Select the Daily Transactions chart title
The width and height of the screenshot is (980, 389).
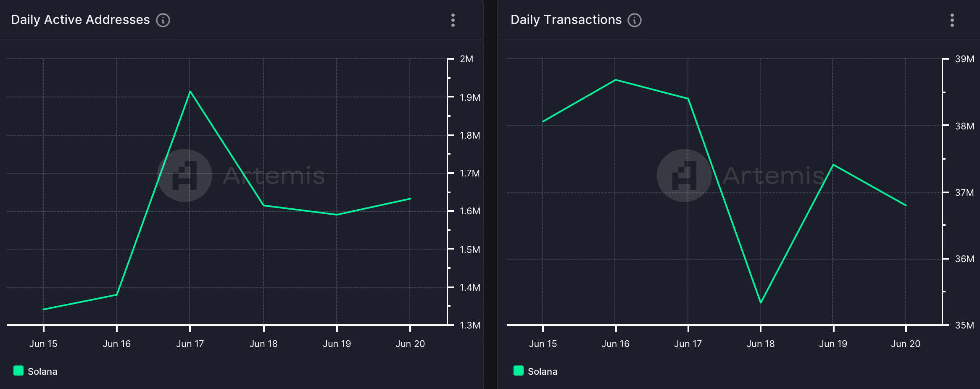566,19
